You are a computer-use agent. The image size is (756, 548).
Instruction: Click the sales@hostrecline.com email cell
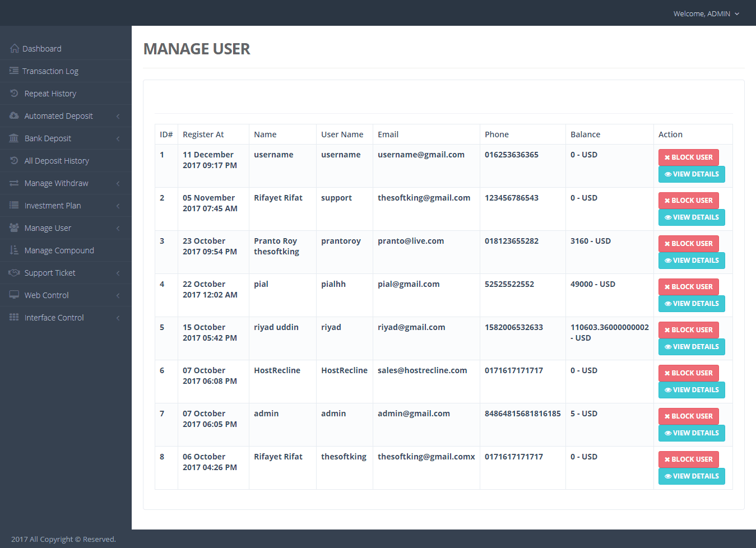coord(422,370)
